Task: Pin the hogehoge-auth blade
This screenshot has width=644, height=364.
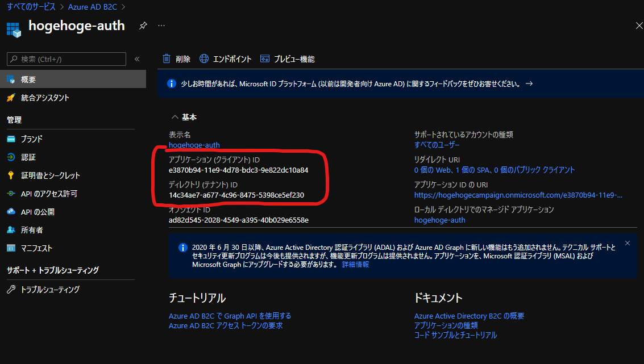Action: point(143,26)
